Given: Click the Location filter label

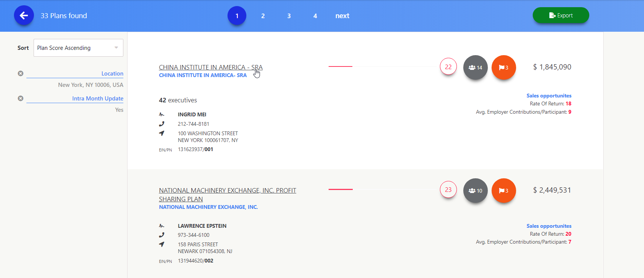Looking at the screenshot, I should point(112,73).
